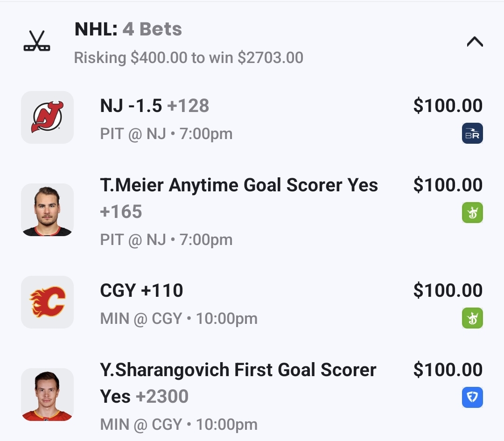Tap the Calgary Flames logo
Viewport: 504px width, 441px height.
(47, 302)
